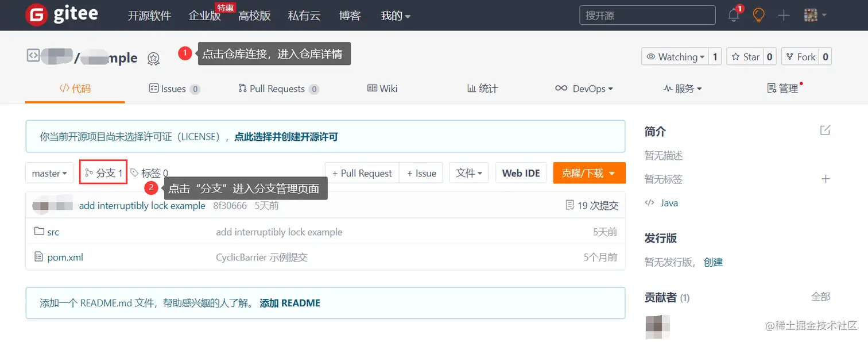
Task: Click the 企业版 menu item
Action: pyautogui.click(x=204, y=16)
